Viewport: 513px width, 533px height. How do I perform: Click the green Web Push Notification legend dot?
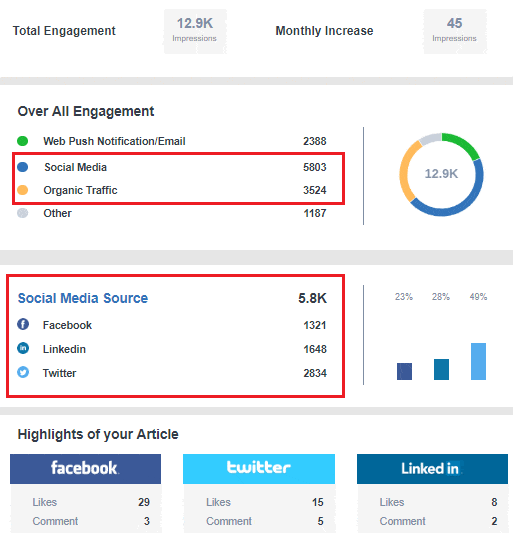tap(22, 141)
